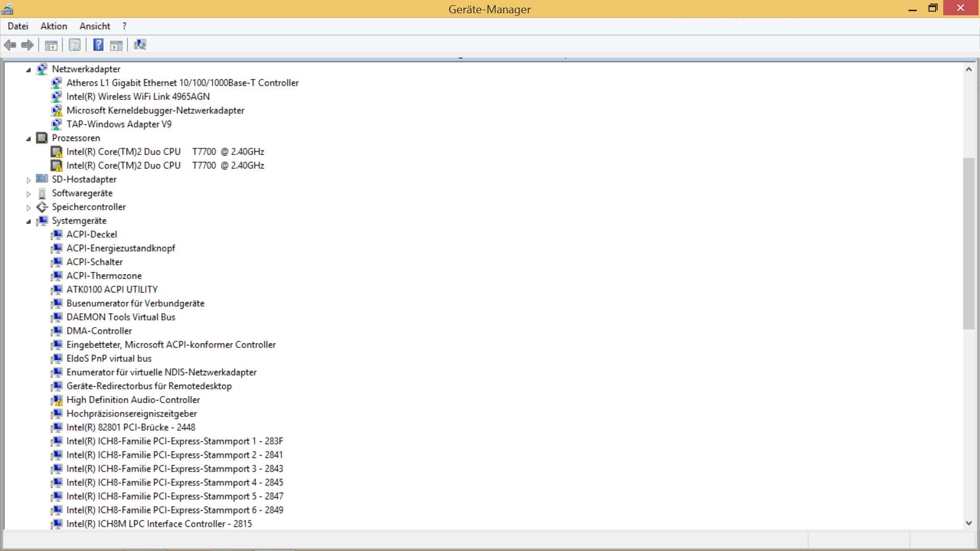Click the first Intel Core2 Duo CPU warning icon
The height and width of the screenshot is (551, 980).
[57, 152]
